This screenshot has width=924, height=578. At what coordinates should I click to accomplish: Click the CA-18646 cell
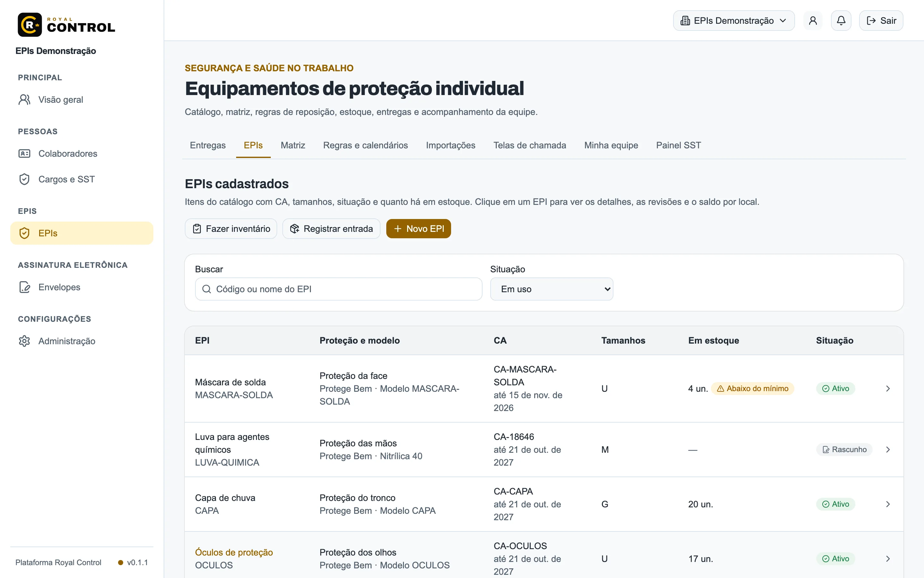pos(514,437)
